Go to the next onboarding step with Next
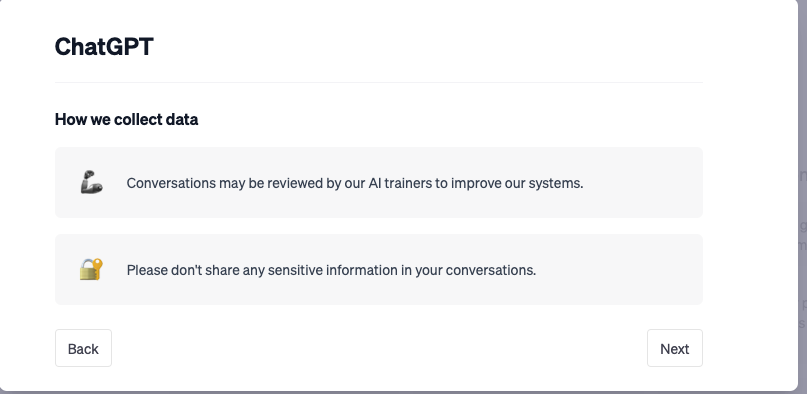 (675, 348)
